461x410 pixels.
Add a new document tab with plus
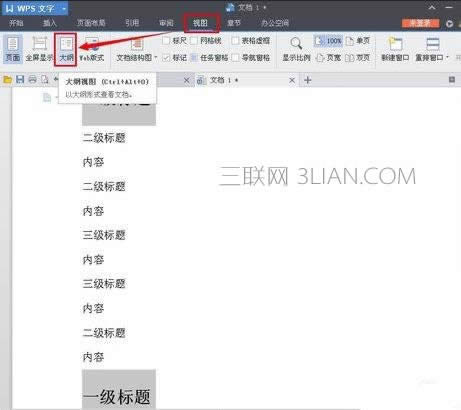pyautogui.click(x=308, y=80)
